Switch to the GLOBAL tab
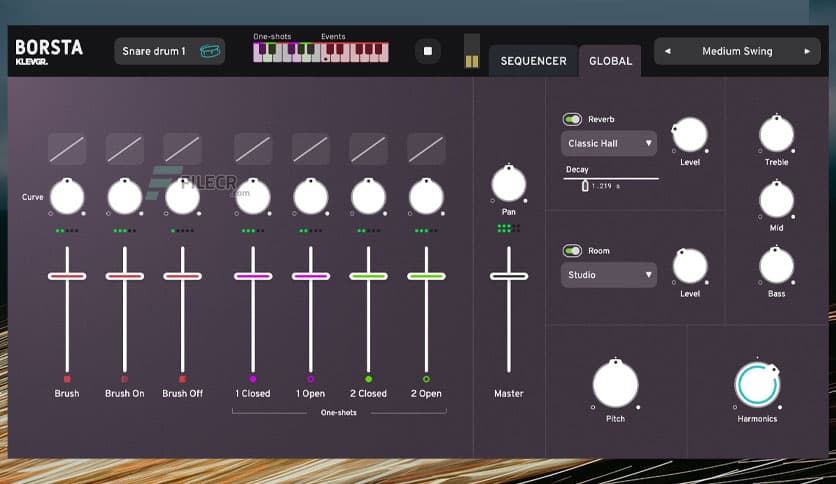The width and height of the screenshot is (836, 484). pyautogui.click(x=610, y=61)
